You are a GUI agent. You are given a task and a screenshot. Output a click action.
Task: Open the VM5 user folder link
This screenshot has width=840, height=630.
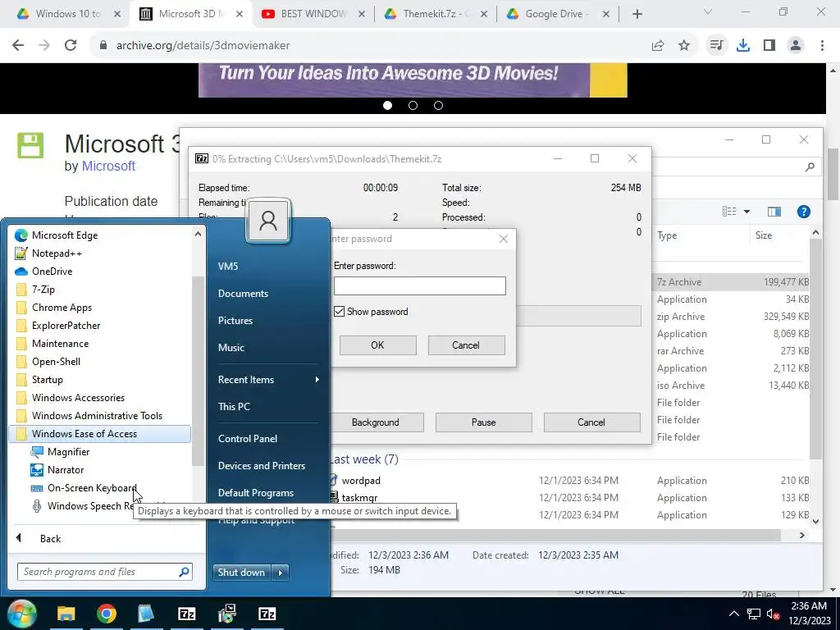(228, 267)
